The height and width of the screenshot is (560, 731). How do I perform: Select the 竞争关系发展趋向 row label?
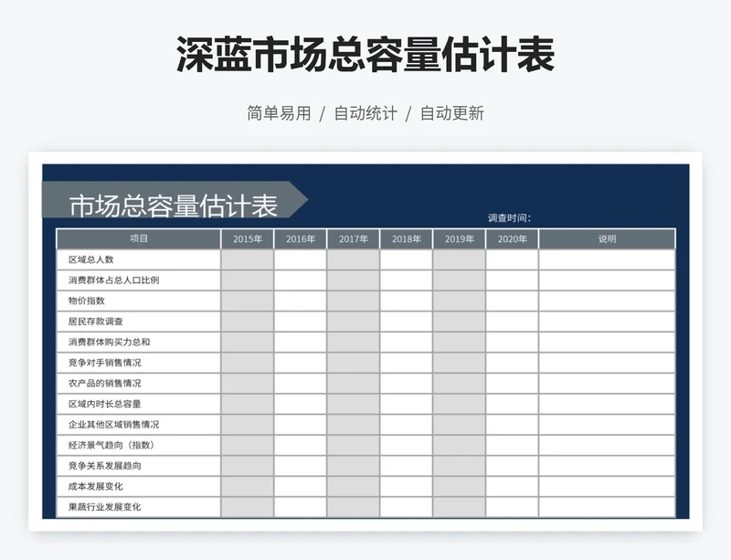coord(104,465)
